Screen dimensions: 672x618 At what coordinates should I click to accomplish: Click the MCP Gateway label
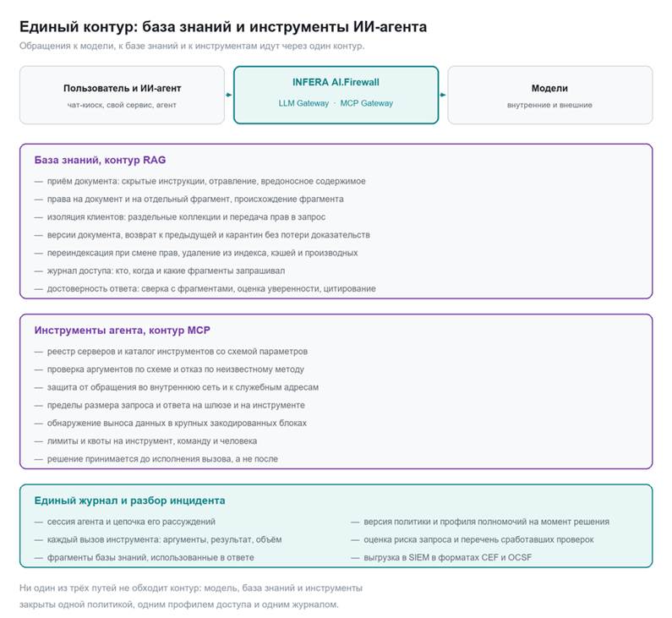[366, 103]
